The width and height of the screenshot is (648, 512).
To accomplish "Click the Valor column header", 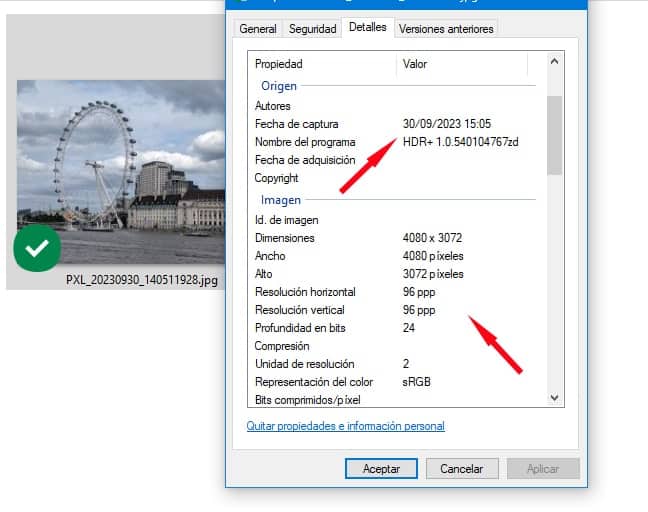I will click(x=462, y=64).
